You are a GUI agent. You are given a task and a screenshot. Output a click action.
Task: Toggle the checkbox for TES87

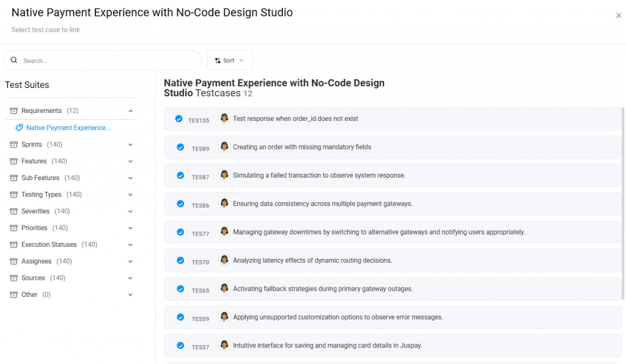[x=180, y=176]
